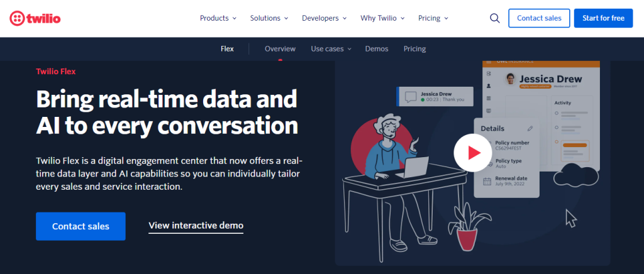Click the calendar icon next to Renewal date
Image resolution: width=644 pixels, height=274 pixels.
[487, 181]
